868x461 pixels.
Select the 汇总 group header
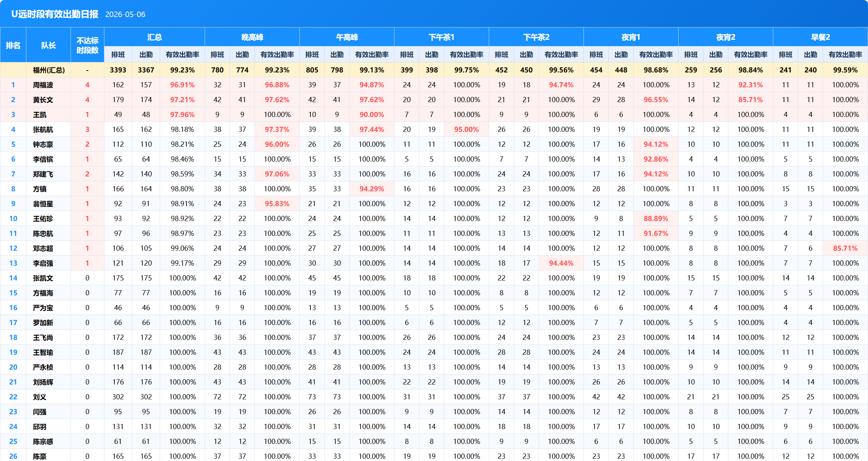(155, 37)
